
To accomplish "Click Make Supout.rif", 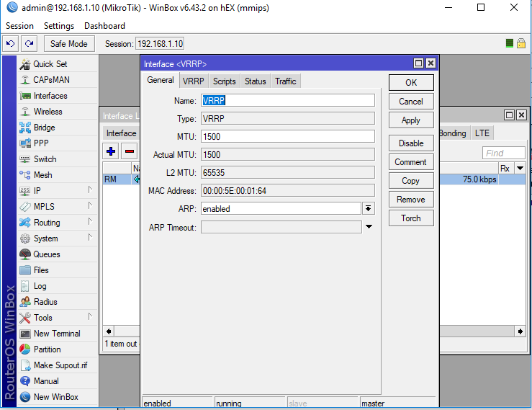I will click(57, 365).
